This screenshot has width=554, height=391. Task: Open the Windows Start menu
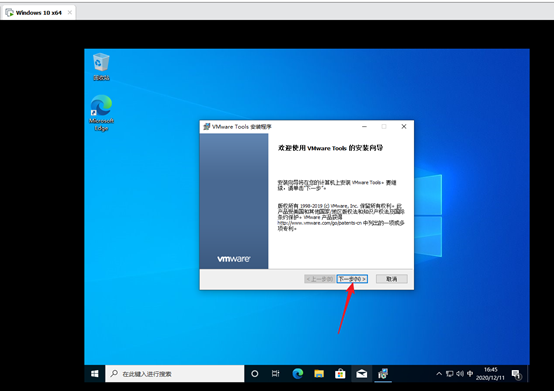click(94, 374)
